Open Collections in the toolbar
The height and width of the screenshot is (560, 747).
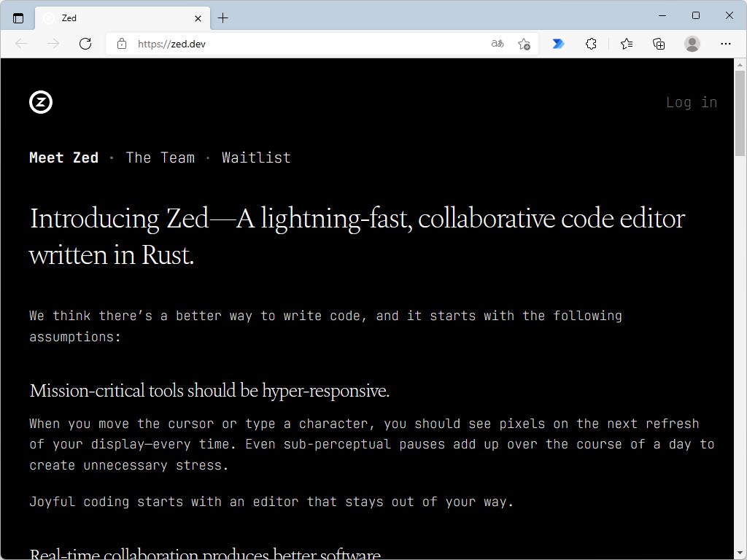click(x=658, y=44)
